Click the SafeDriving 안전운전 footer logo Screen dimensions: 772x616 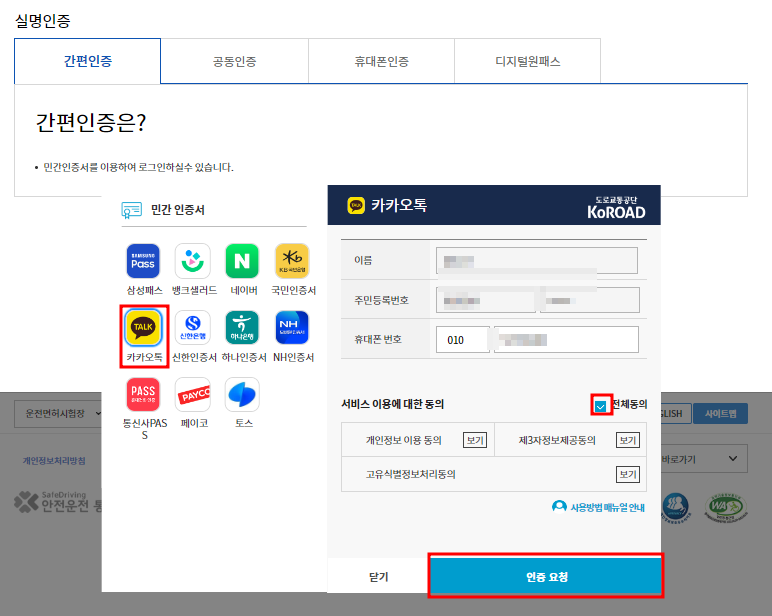58,502
